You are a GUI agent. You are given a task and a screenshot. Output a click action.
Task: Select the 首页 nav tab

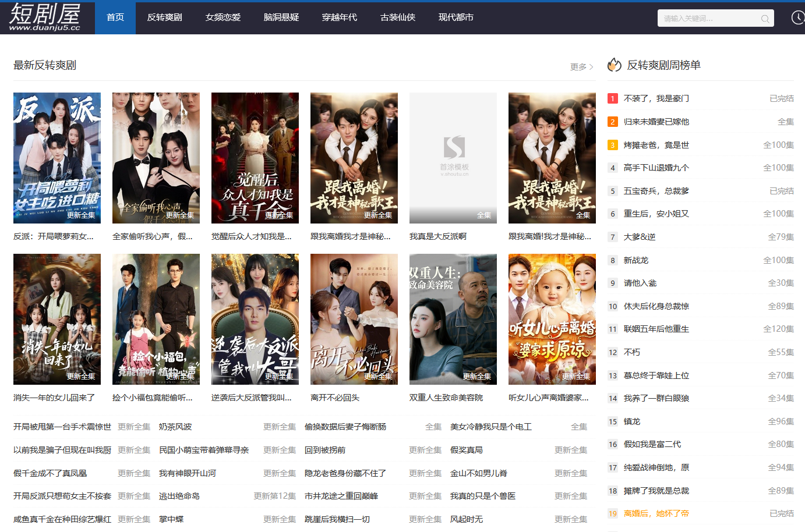115,17
